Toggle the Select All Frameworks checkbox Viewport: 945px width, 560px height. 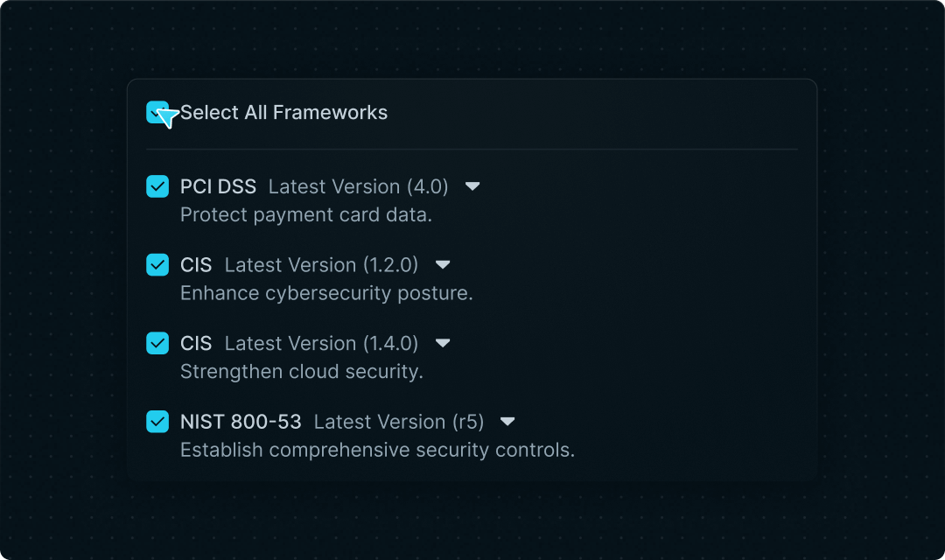pos(157,112)
